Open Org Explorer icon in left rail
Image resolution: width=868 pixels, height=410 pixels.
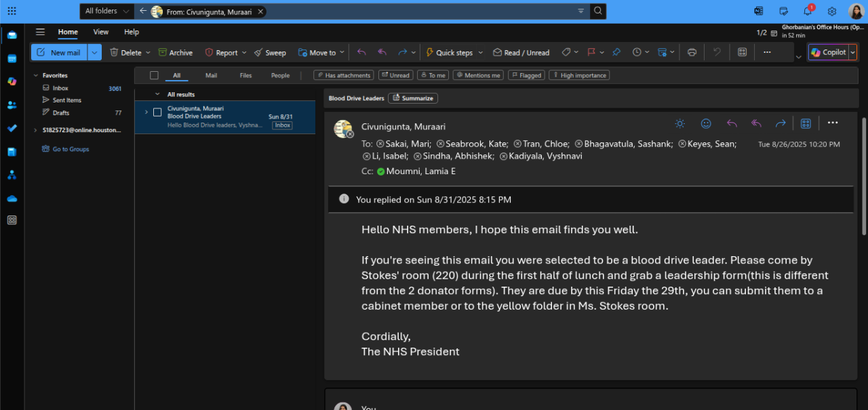tap(12, 175)
